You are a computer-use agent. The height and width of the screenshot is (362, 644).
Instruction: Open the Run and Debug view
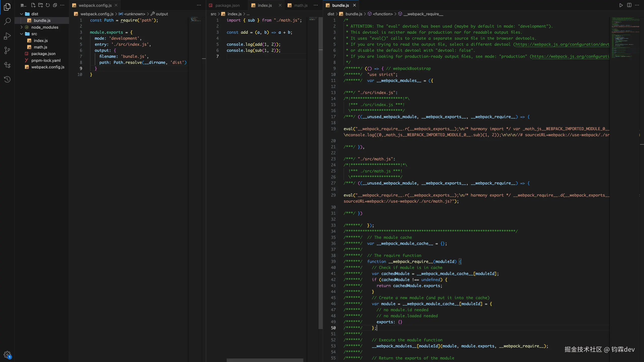click(x=7, y=36)
